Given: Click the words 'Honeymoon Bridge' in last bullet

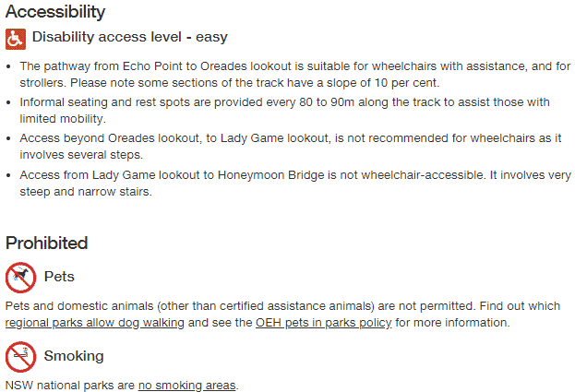Looking at the screenshot, I should coord(271,175).
